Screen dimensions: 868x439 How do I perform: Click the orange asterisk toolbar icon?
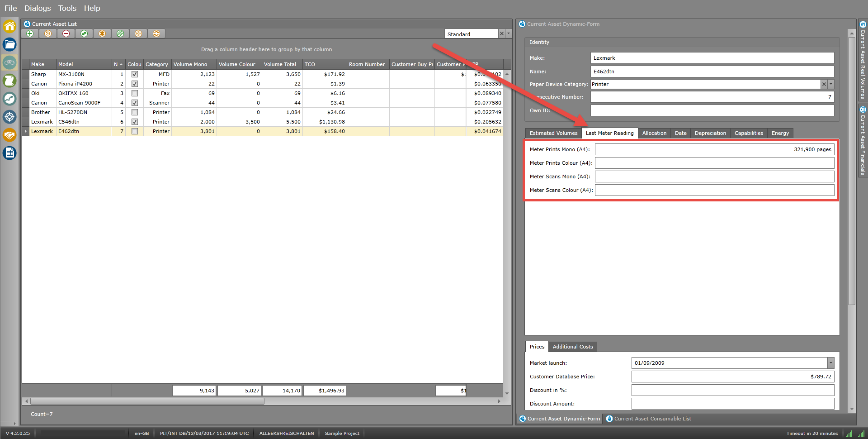pyautogui.click(x=102, y=33)
